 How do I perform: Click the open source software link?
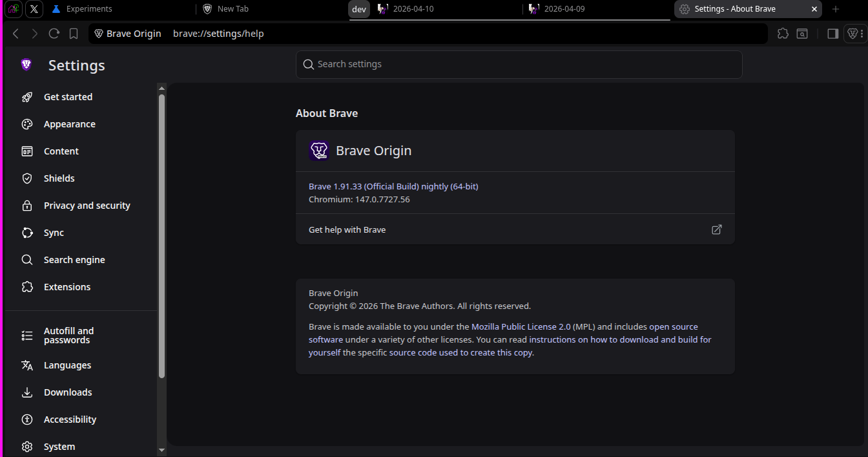point(674,327)
